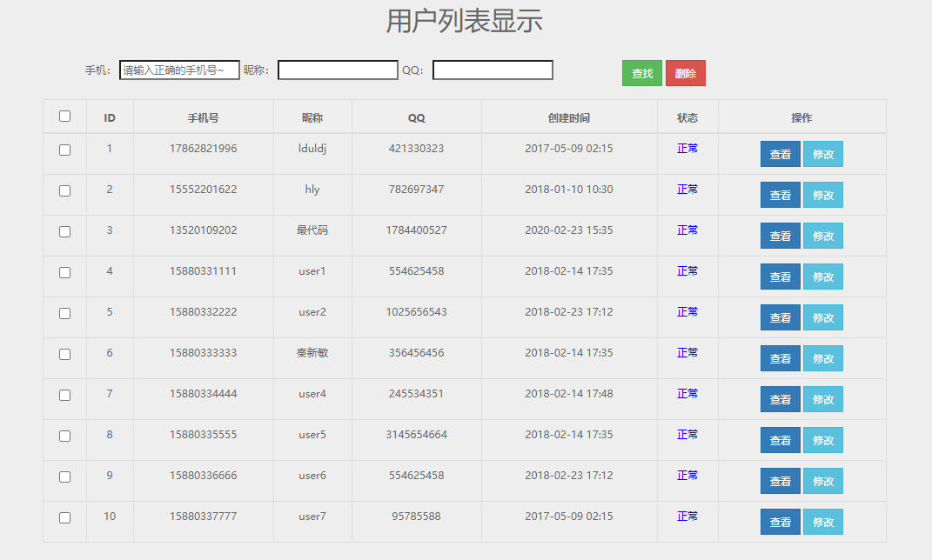The height and width of the screenshot is (560, 932).
Task: View user2 via 查看 button
Action: pos(781,317)
